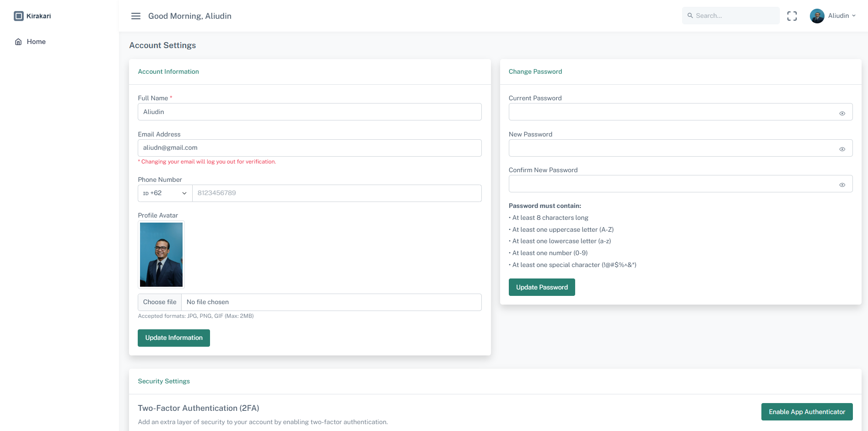This screenshot has width=868, height=431.
Task: Show the Confirm New Password field contents
Action: coord(842,185)
